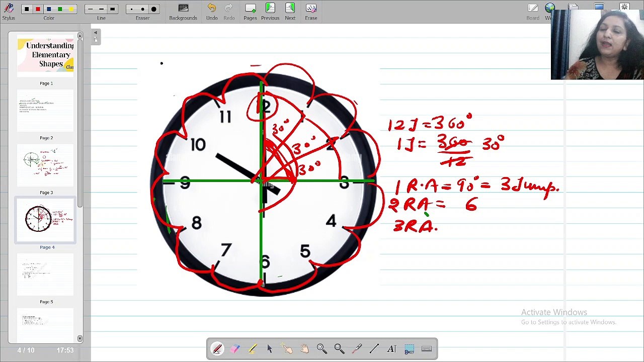Open Page 2 thumbnail
Viewport: 644px width, 362px height.
(x=46, y=111)
